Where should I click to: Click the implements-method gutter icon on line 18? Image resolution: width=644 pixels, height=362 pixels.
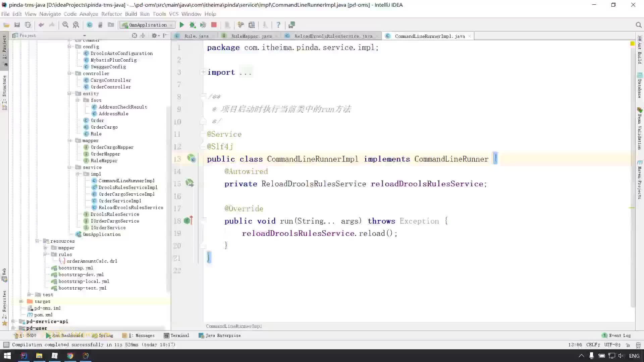click(188, 221)
